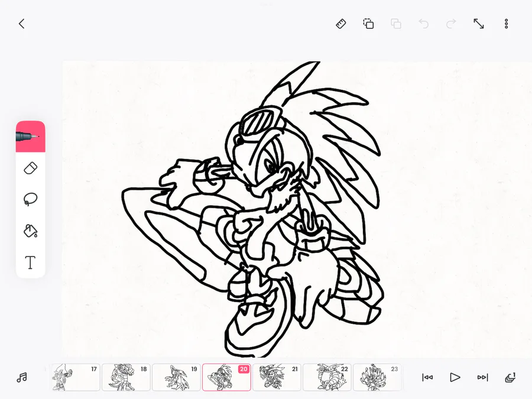Expand canvas to fullscreen
The image size is (532, 399).
(478, 24)
